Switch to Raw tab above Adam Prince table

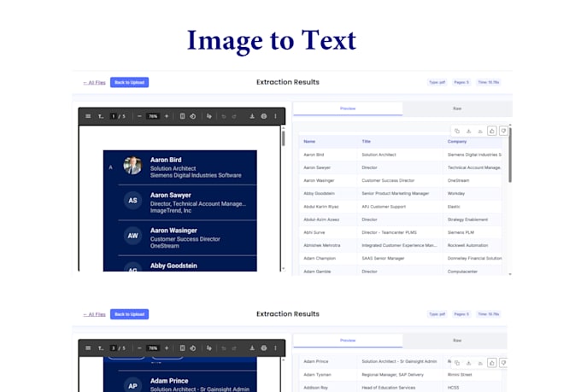click(x=457, y=341)
